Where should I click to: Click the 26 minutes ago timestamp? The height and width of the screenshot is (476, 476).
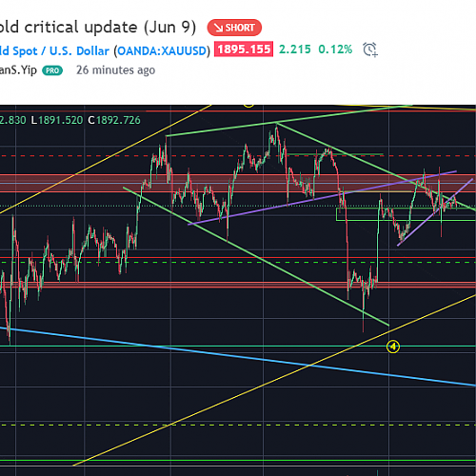pos(116,70)
